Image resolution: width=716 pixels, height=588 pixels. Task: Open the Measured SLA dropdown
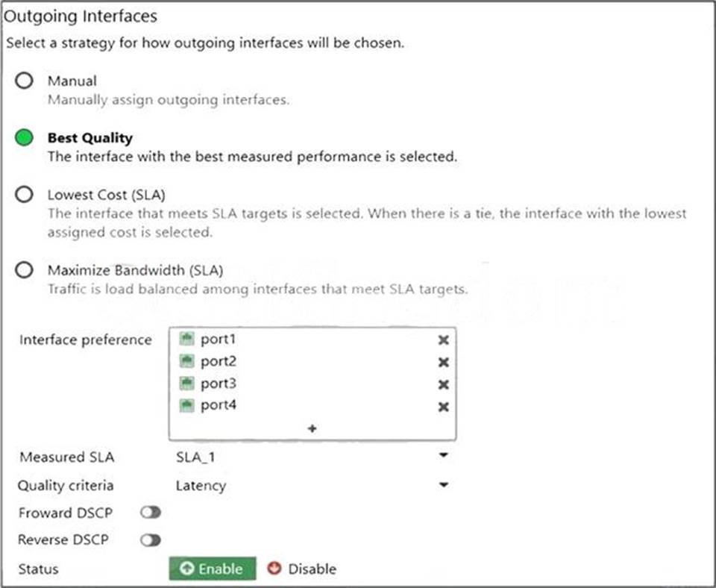(443, 455)
